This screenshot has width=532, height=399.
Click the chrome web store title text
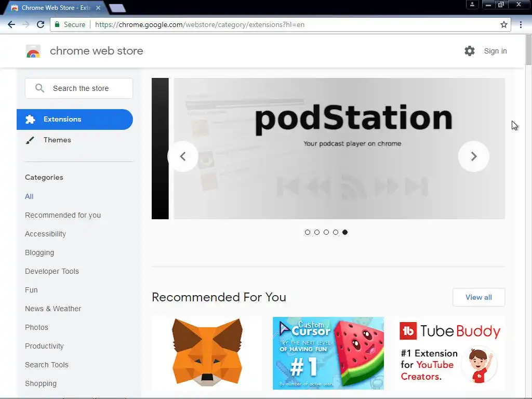pos(96,51)
